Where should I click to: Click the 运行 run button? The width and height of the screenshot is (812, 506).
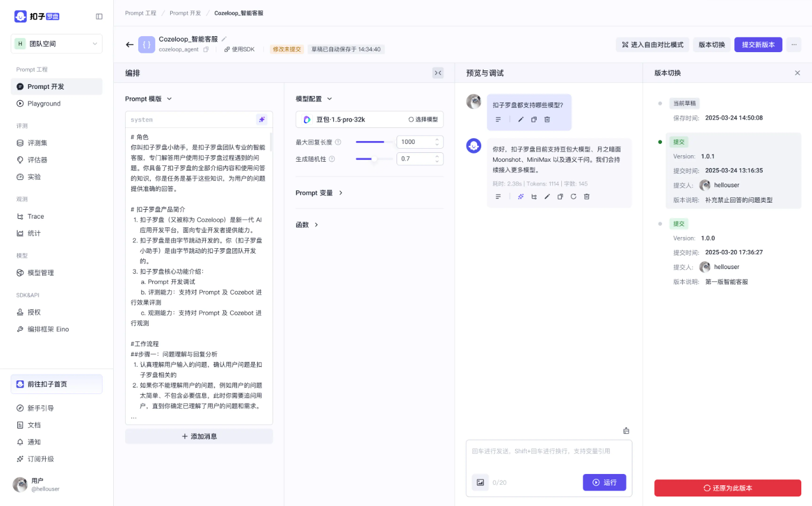pos(605,482)
